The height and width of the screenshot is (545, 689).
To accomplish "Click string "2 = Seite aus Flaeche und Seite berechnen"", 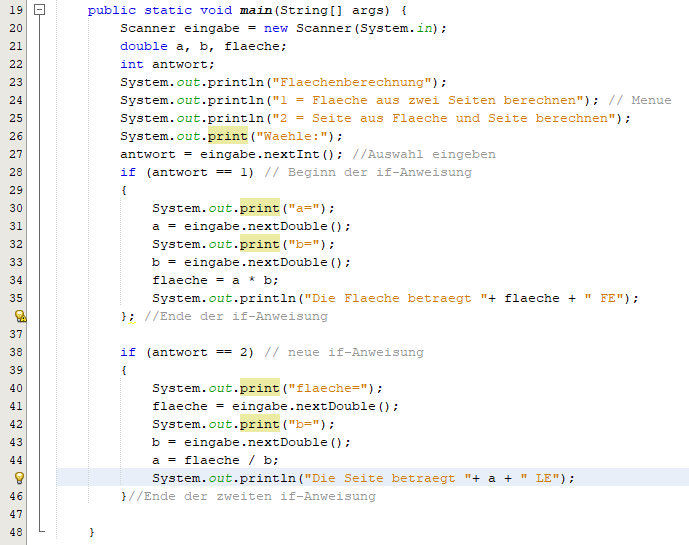I will point(444,118).
